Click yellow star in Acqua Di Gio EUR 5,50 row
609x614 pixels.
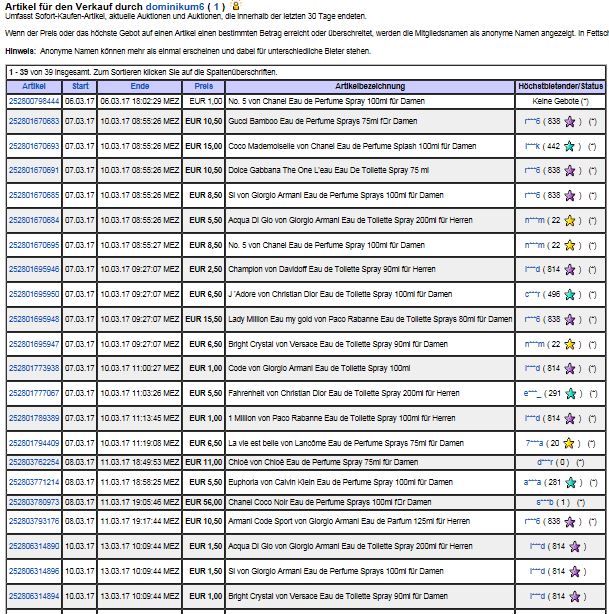coord(570,220)
